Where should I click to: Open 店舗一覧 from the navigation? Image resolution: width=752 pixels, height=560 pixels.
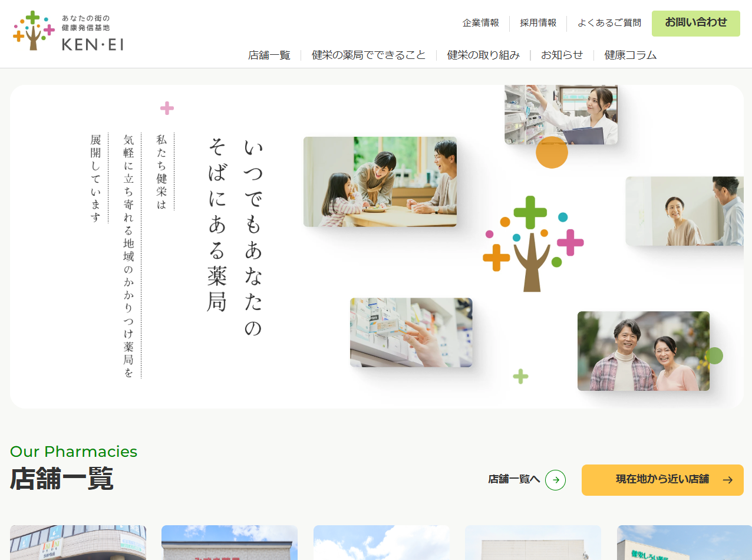(269, 54)
